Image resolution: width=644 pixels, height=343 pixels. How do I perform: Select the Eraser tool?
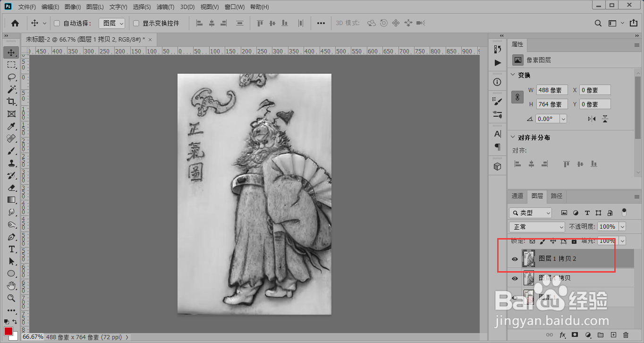pyautogui.click(x=11, y=188)
